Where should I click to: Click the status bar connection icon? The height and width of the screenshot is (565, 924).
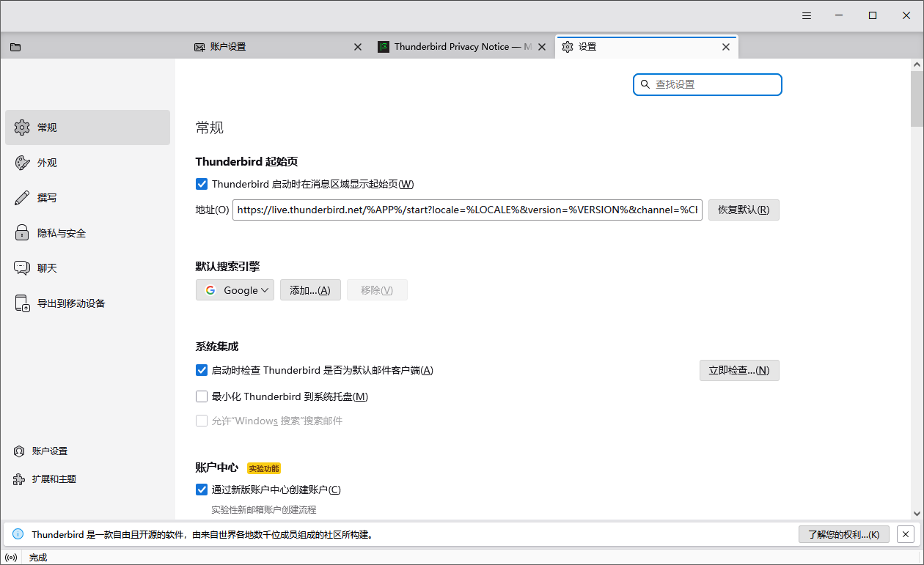11,558
